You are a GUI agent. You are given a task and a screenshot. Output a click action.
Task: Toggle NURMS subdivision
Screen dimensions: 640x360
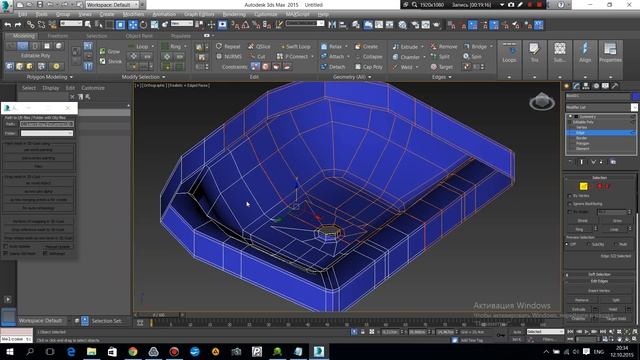[x=229, y=57]
